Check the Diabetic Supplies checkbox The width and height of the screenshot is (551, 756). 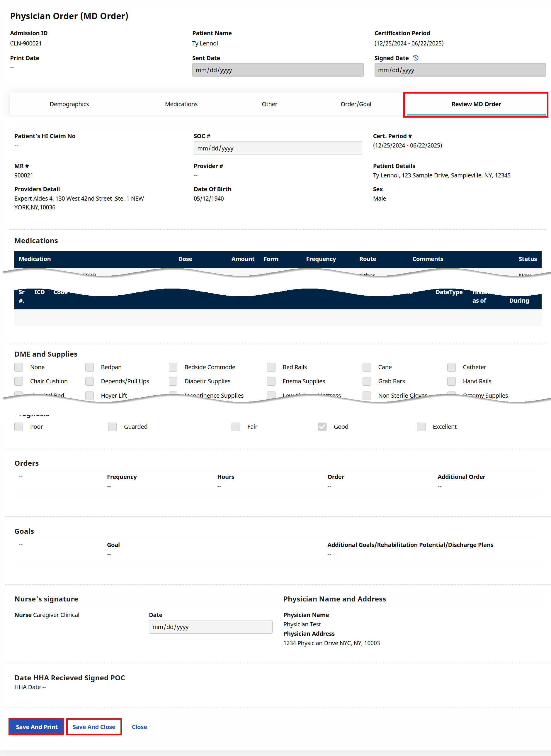click(173, 381)
